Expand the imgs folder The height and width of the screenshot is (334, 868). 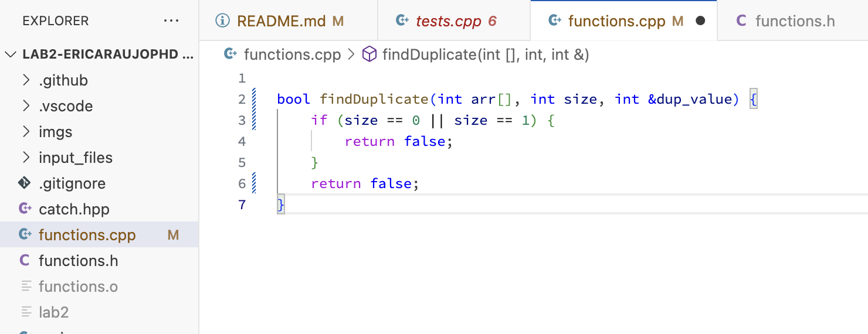[x=26, y=132]
